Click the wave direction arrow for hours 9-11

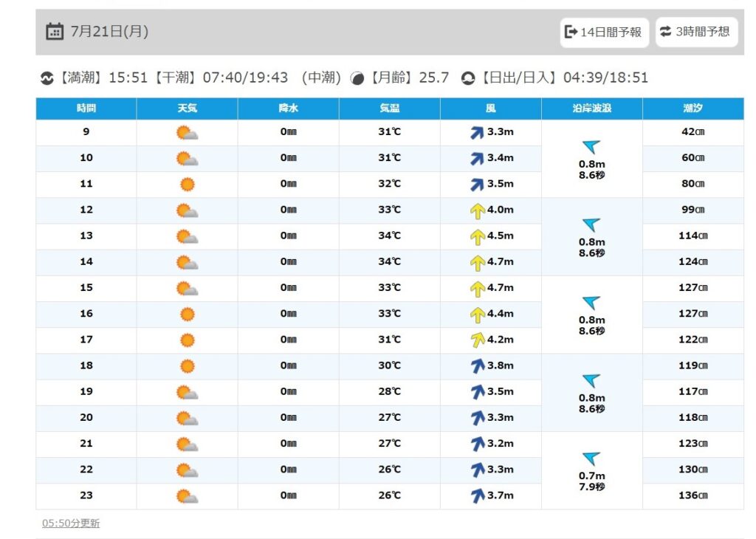point(591,147)
